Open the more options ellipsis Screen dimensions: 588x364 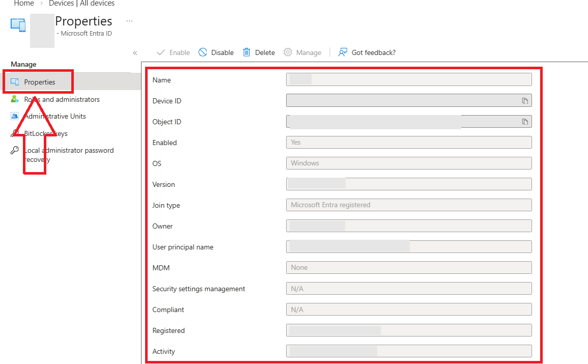[129, 21]
